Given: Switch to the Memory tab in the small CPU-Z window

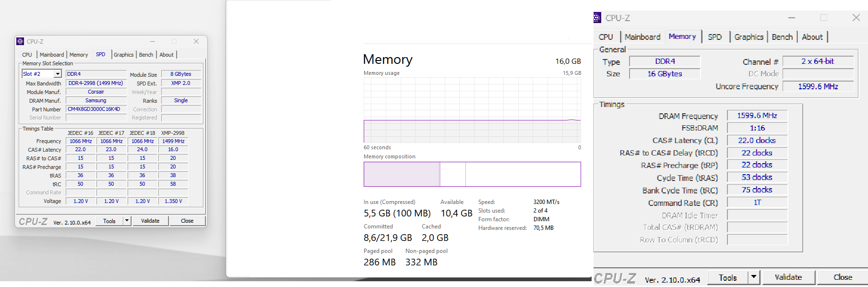Looking at the screenshot, I should pyautogui.click(x=79, y=55).
